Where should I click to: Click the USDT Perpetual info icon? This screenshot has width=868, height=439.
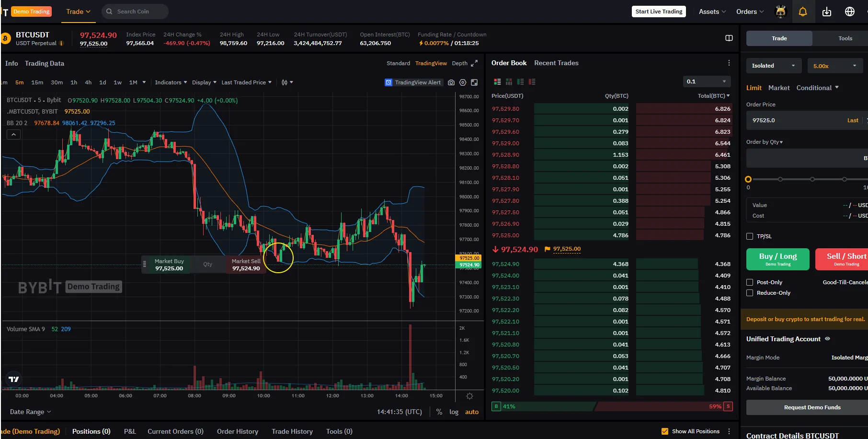61,43
